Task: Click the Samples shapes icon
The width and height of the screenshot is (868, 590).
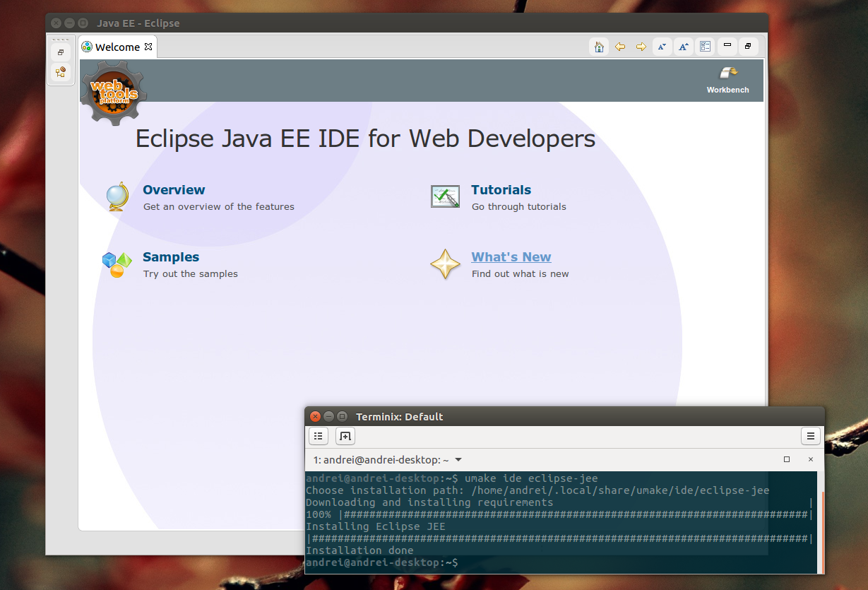Action: (x=117, y=264)
